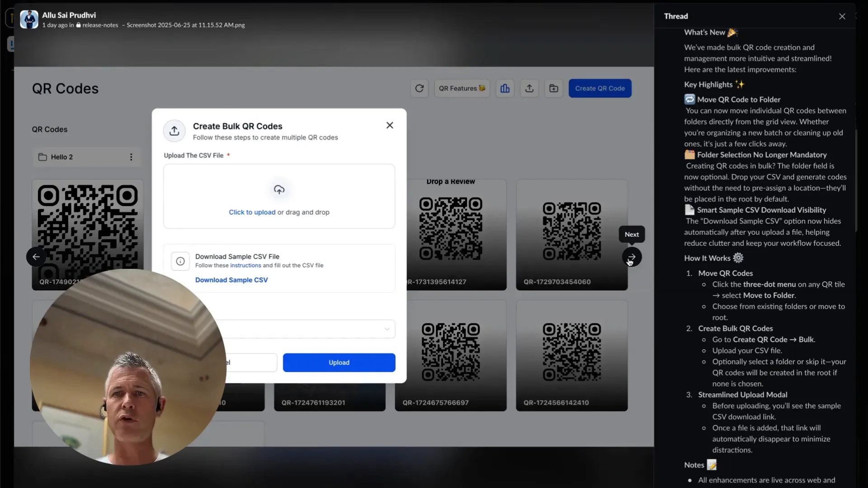Click the Download Sample CSV link
Image resolution: width=868 pixels, height=488 pixels.
click(x=231, y=280)
